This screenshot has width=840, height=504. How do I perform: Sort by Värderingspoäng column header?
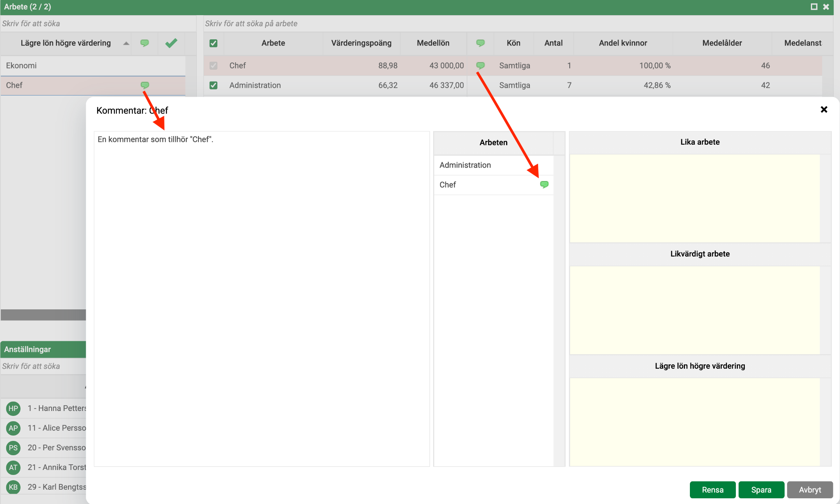point(361,43)
